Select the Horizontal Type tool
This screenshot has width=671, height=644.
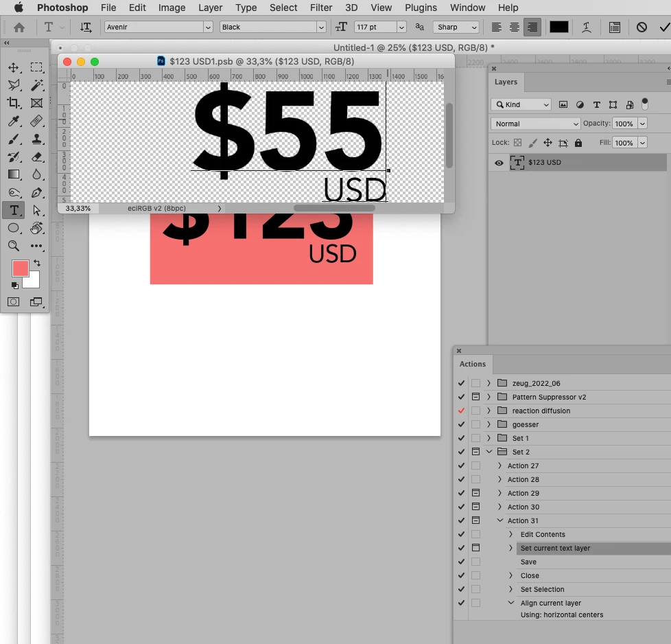14,210
